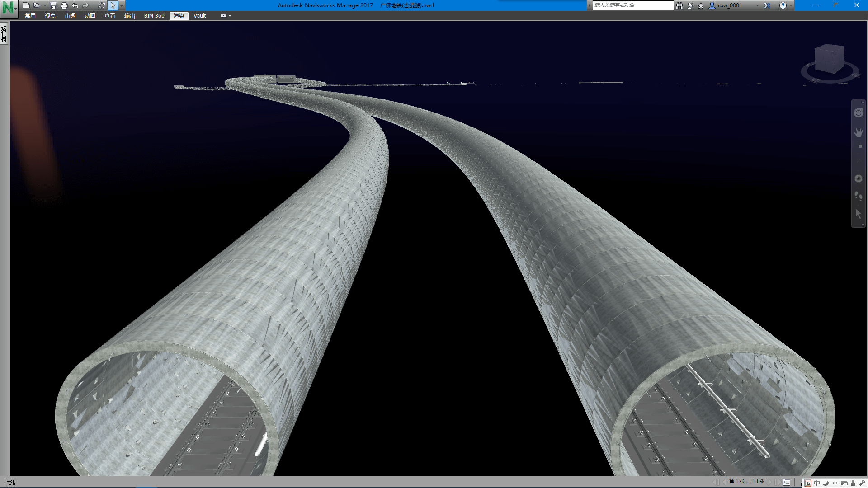The height and width of the screenshot is (488, 868).
Task: Open the Sheet Browser icon
Action: click(x=787, y=482)
